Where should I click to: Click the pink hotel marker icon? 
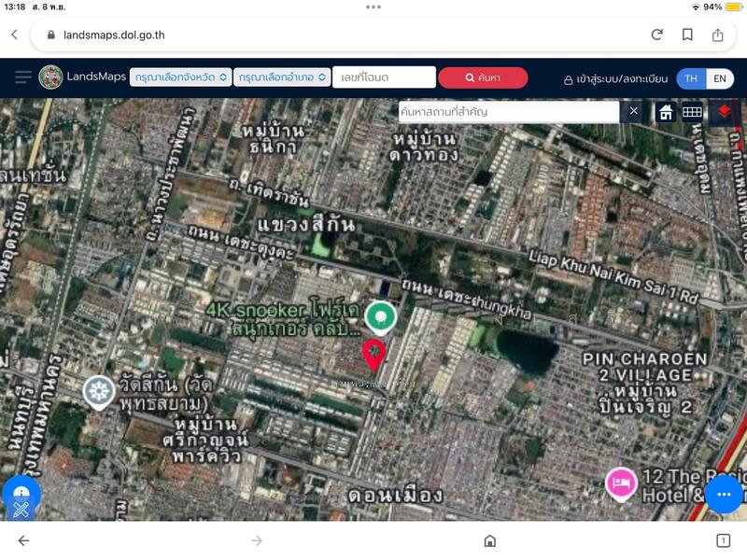[619, 483]
